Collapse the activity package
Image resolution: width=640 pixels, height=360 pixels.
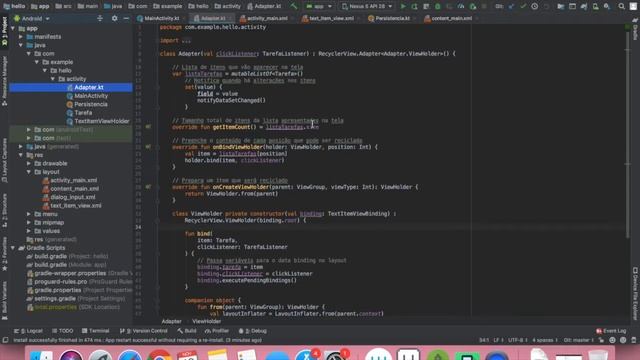pyautogui.click(x=53, y=79)
